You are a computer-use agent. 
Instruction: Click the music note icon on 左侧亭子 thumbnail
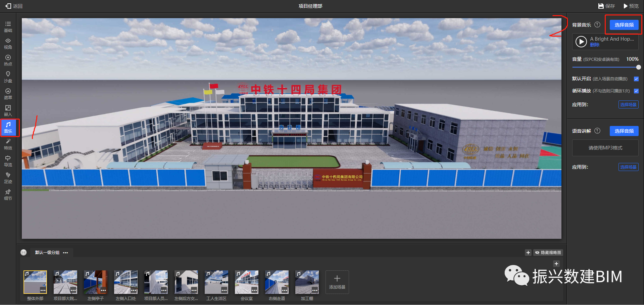tap(87, 274)
